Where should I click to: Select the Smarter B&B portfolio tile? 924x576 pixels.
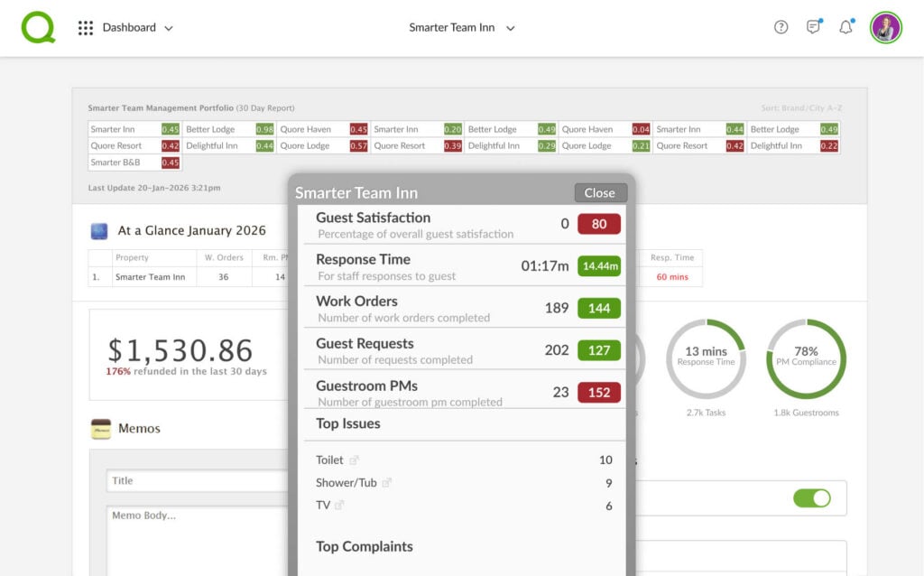coord(134,163)
